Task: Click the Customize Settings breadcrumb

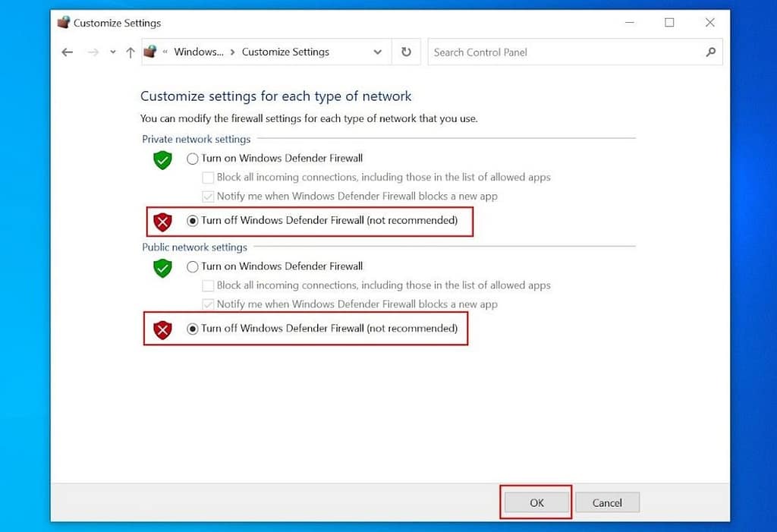Action: coord(285,52)
